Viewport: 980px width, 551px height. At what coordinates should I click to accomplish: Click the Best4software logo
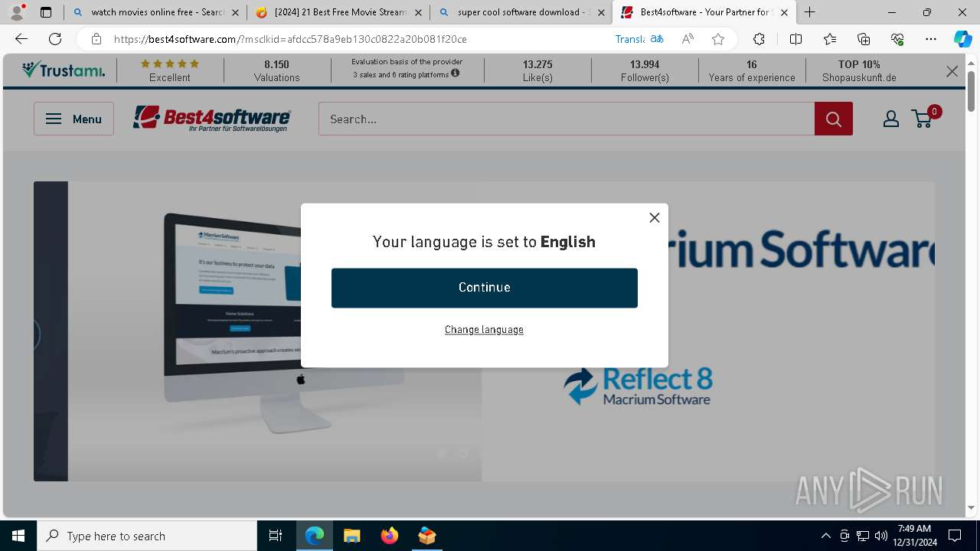click(x=212, y=119)
